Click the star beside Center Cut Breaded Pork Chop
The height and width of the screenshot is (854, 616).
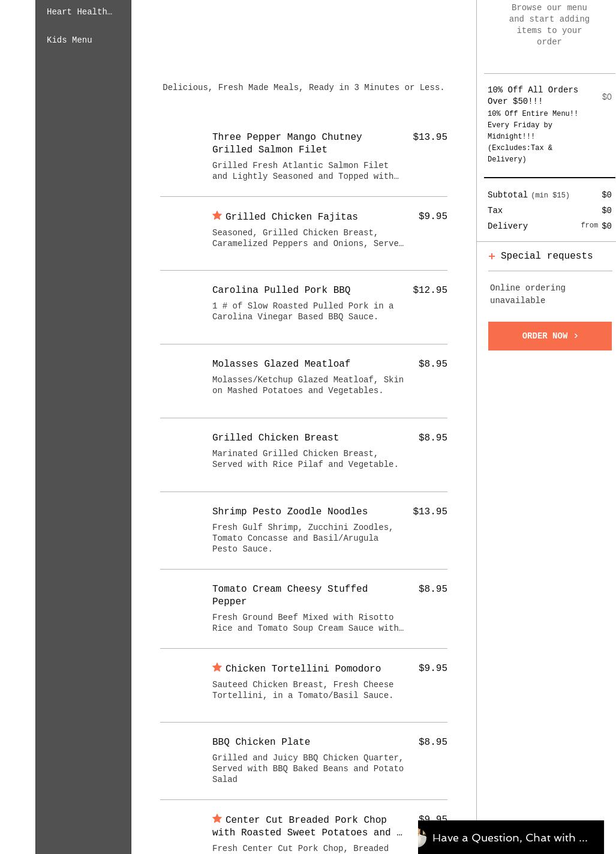tap(217, 818)
